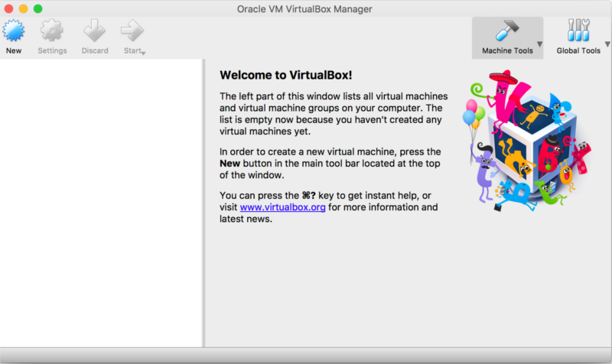Viewport: 612px width, 364px height.
Task: Click the New virtual machine icon
Action: tap(14, 32)
